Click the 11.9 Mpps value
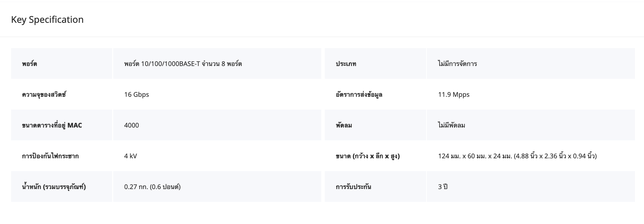Image resolution: width=644 pixels, height=224 pixels. click(x=454, y=94)
